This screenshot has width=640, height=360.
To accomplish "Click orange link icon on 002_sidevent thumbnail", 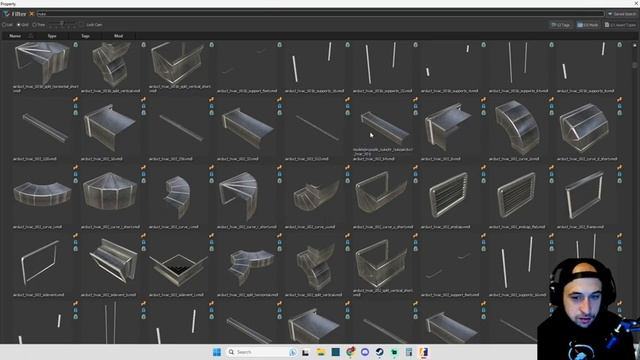I will [76, 236].
